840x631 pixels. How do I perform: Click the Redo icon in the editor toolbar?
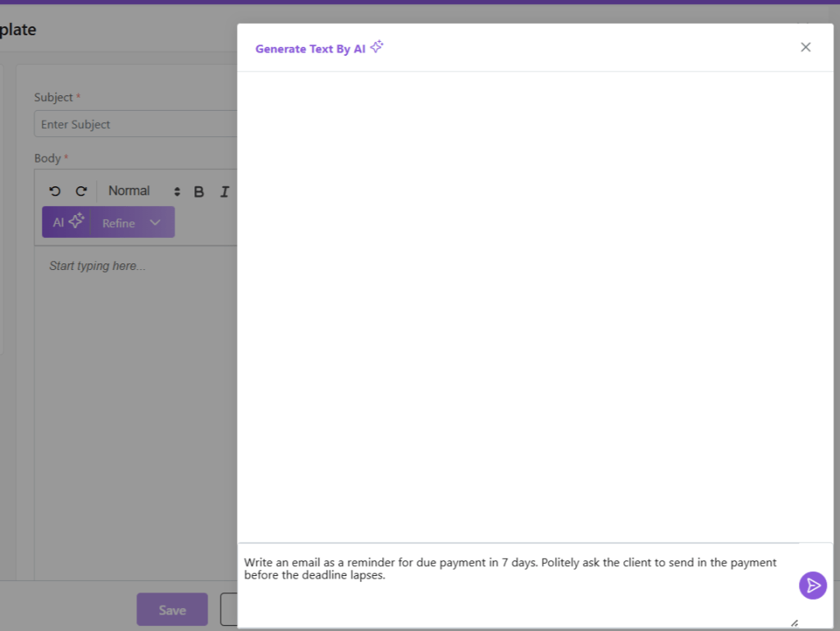coord(80,191)
